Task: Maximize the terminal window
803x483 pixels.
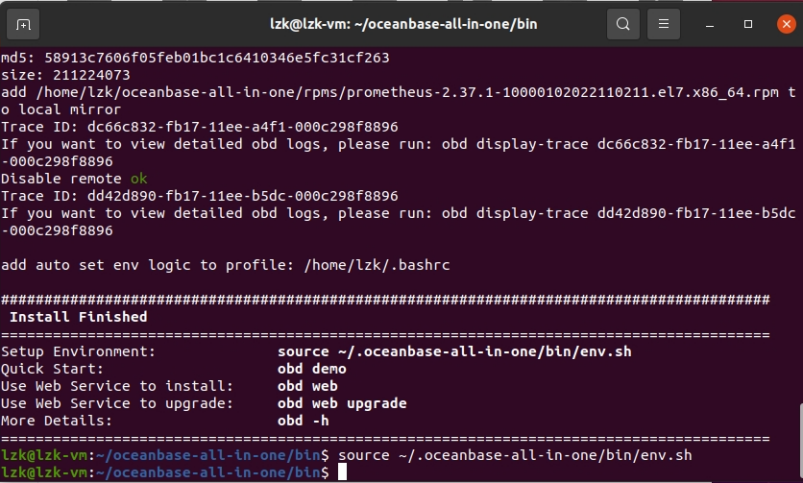Action: click(x=748, y=24)
